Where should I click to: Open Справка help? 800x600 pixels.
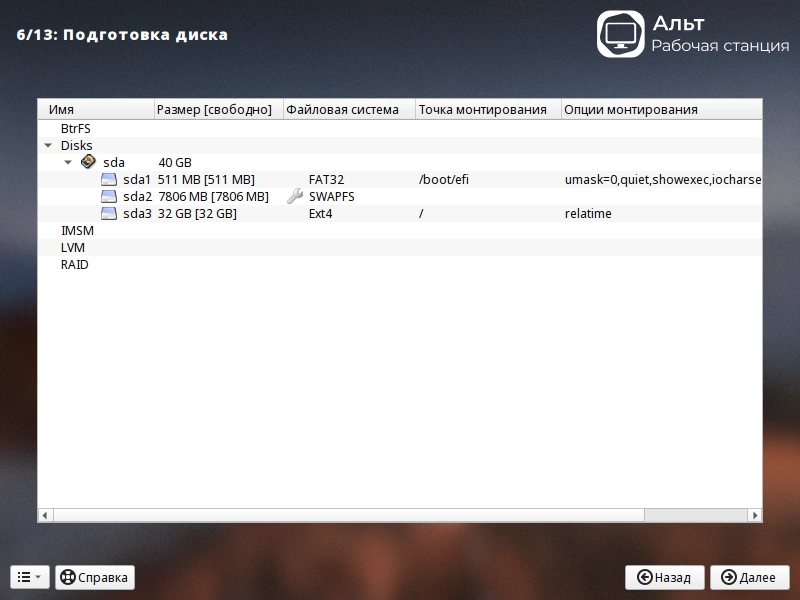94,577
